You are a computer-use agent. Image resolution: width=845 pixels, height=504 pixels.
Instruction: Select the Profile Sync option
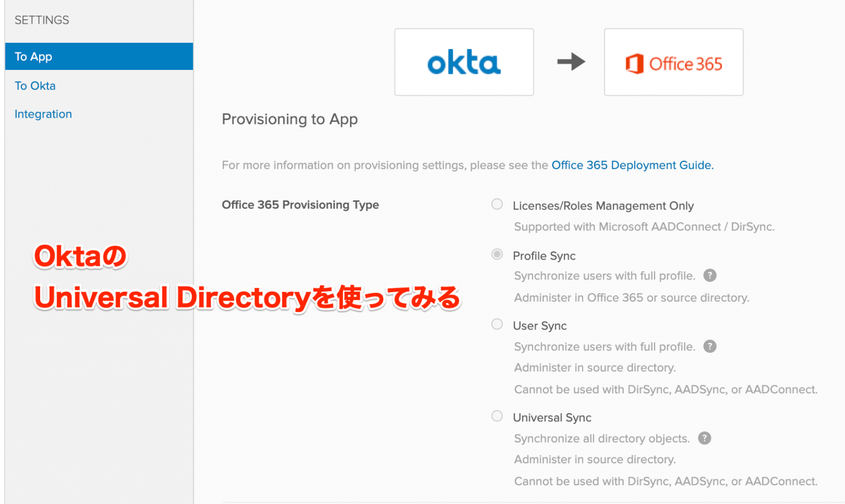coord(497,254)
